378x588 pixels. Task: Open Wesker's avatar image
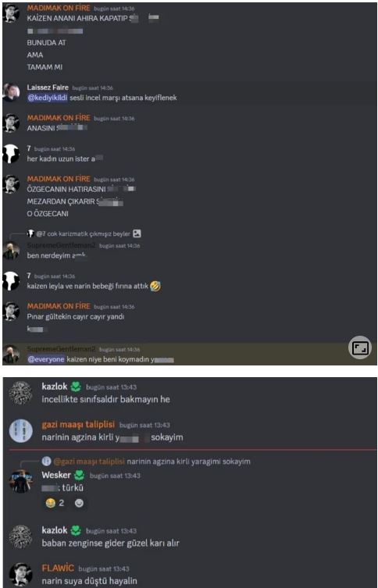[20, 481]
